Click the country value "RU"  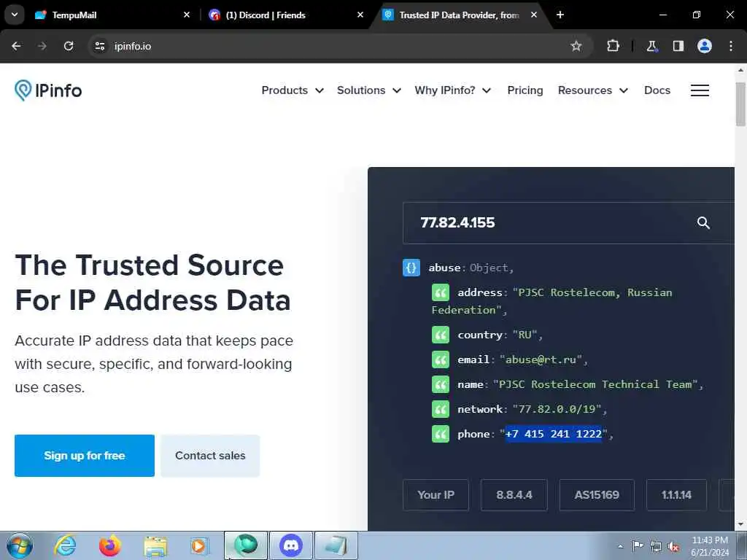[525, 335]
